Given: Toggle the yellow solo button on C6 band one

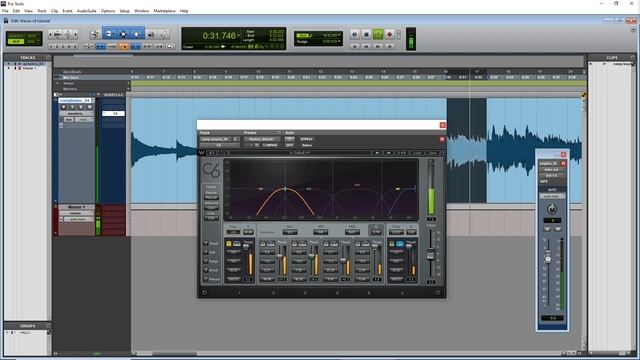Looking at the screenshot, I should pyautogui.click(x=229, y=244).
